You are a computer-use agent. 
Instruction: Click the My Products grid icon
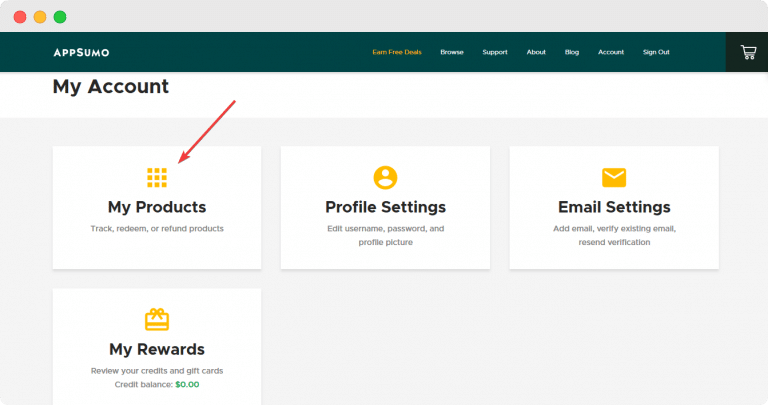point(157,177)
